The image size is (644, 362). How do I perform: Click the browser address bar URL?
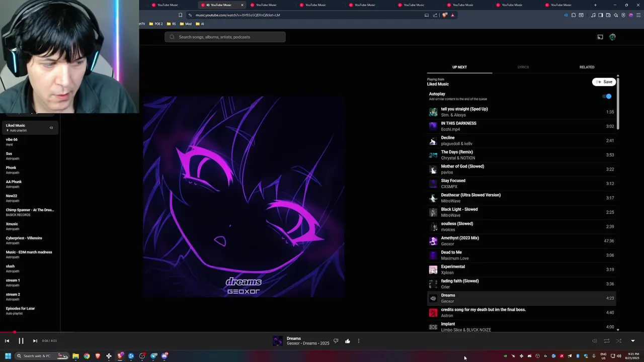coord(237,15)
